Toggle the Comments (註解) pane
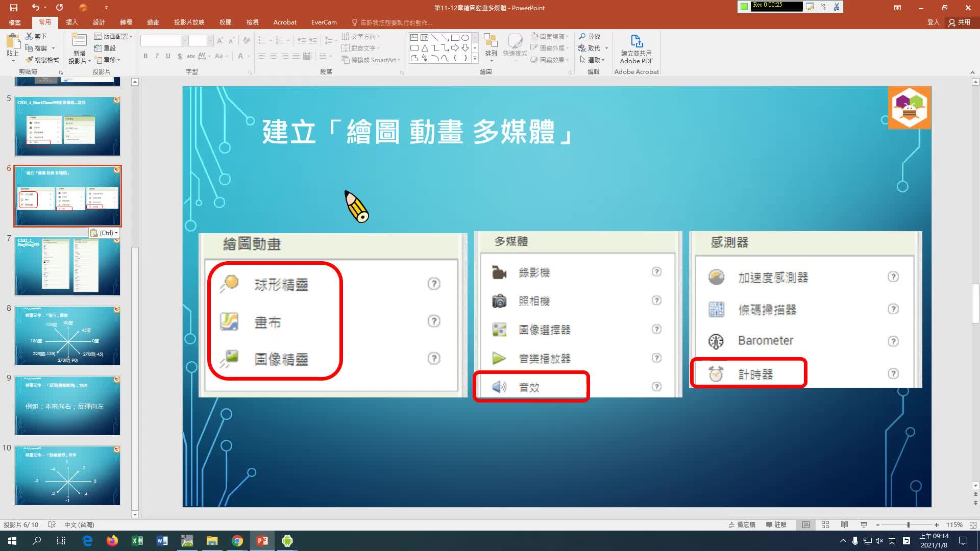 pyautogui.click(x=776, y=524)
